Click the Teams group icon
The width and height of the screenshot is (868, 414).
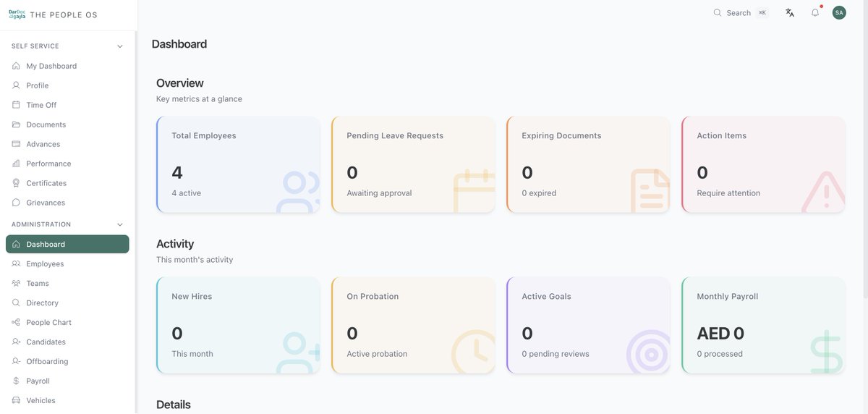point(16,284)
